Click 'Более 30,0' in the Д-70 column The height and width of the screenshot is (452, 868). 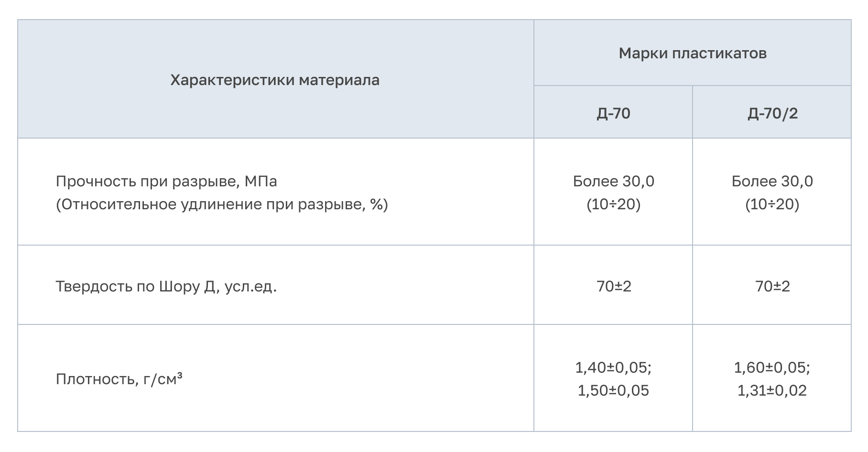[613, 182]
